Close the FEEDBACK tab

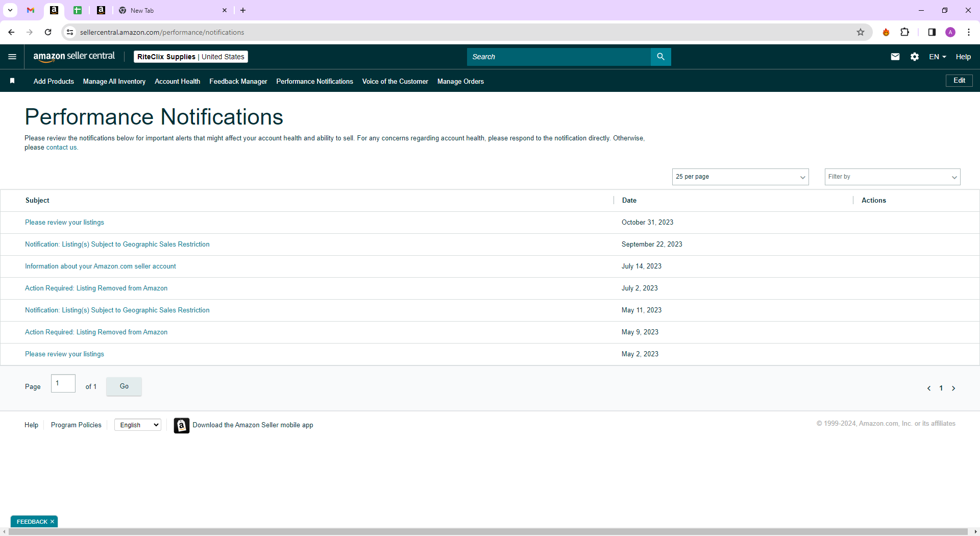(52, 522)
